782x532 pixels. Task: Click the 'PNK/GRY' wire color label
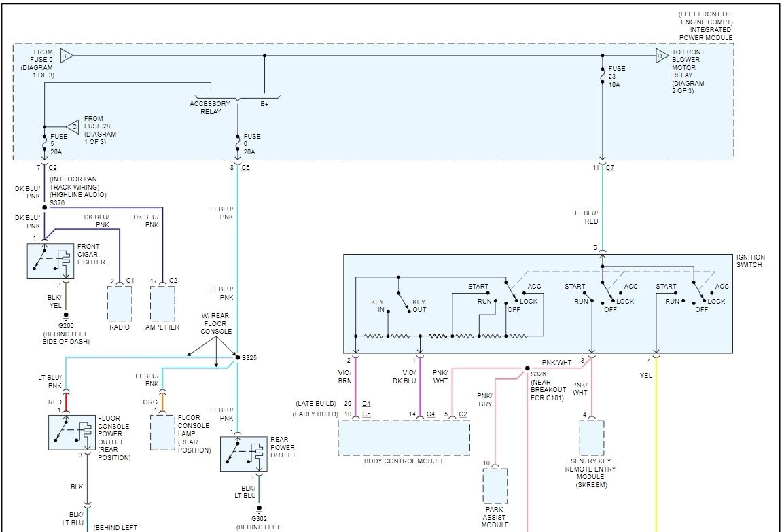click(x=485, y=400)
